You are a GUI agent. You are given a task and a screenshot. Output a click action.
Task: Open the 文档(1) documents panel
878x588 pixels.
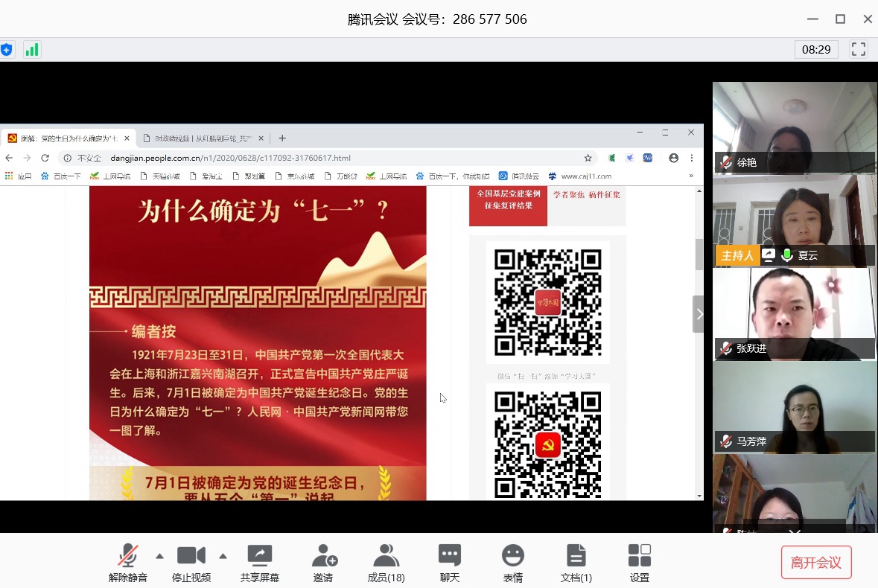coord(576,562)
